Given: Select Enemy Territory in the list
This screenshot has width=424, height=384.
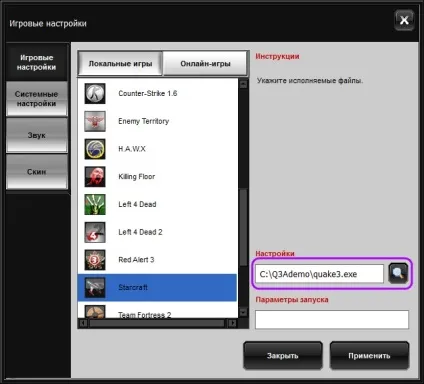Looking at the screenshot, I should pos(158,121).
